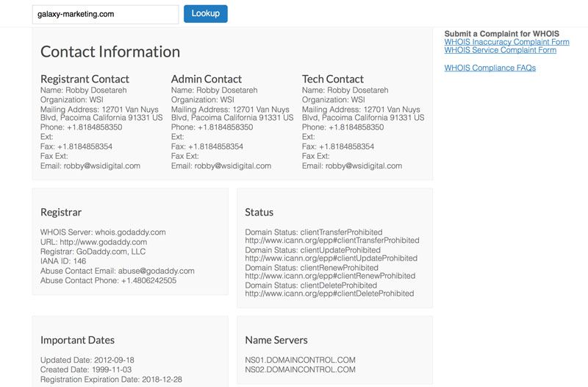Click the Tech Contact phone +1.8184858350
Screen dimensions: 588x387
tap(356, 127)
